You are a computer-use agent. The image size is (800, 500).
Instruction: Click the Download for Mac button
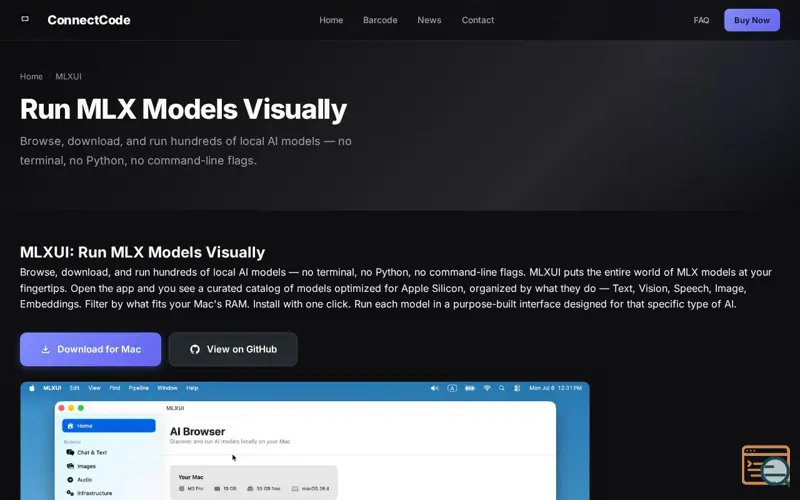[90, 349]
